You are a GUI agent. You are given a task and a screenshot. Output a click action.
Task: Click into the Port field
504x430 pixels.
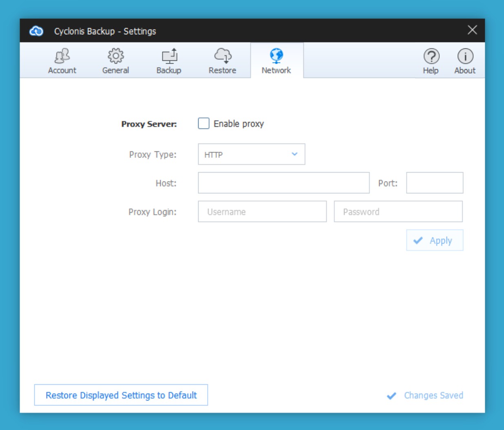click(434, 183)
